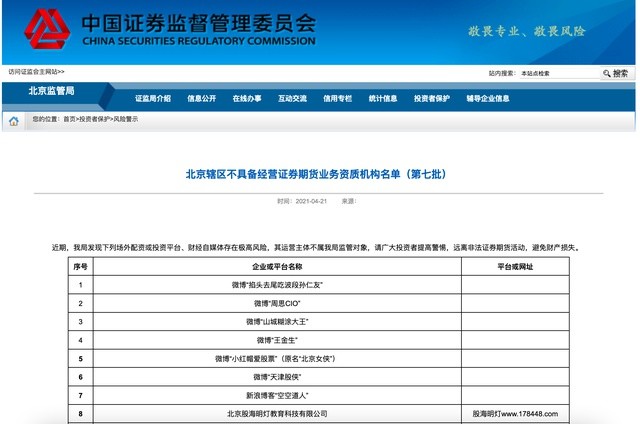This screenshot has height=424, width=640.
Task: Click the 站内搜索 label
Action: pos(502,73)
